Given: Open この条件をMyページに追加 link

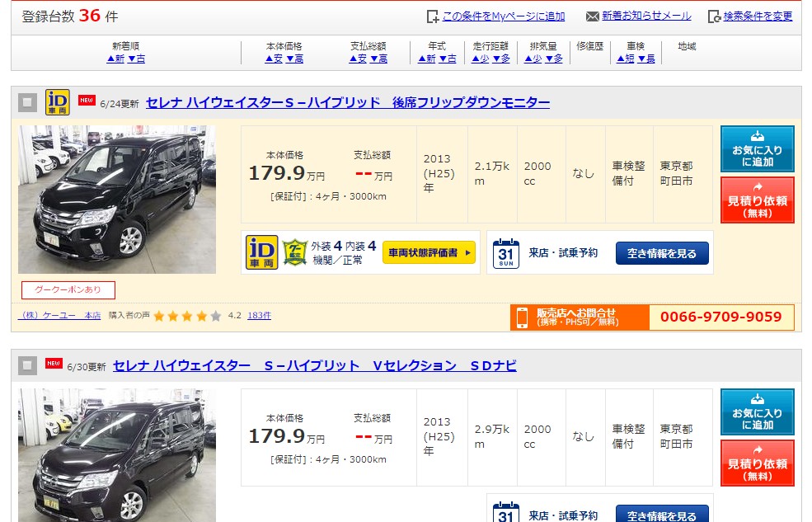Looking at the screenshot, I should coord(504,16).
